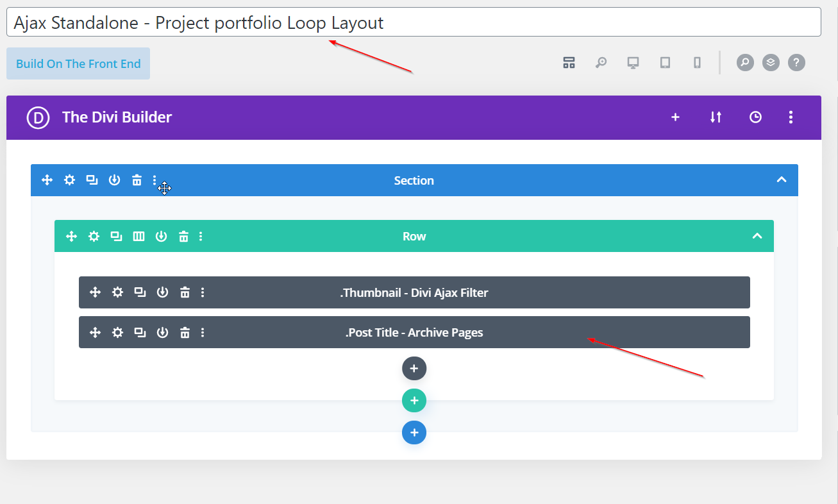Click the layout title input field

coord(414,22)
